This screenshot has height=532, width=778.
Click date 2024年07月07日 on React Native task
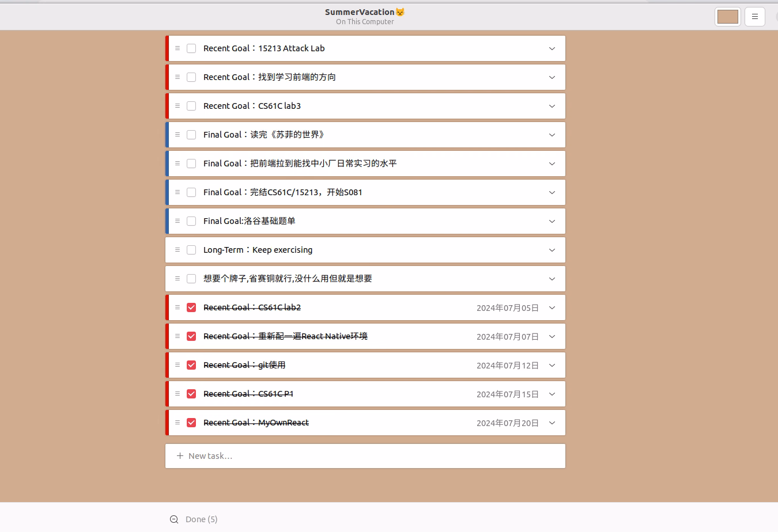coord(508,337)
